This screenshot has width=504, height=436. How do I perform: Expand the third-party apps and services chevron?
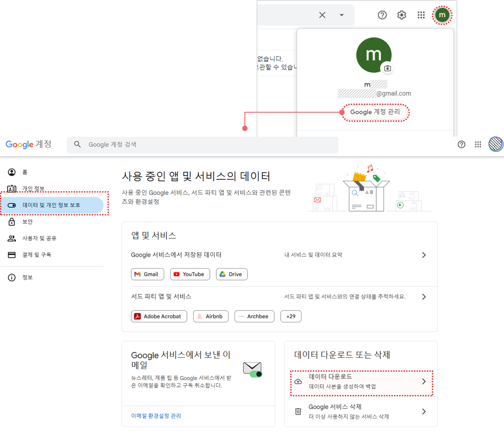(x=424, y=297)
